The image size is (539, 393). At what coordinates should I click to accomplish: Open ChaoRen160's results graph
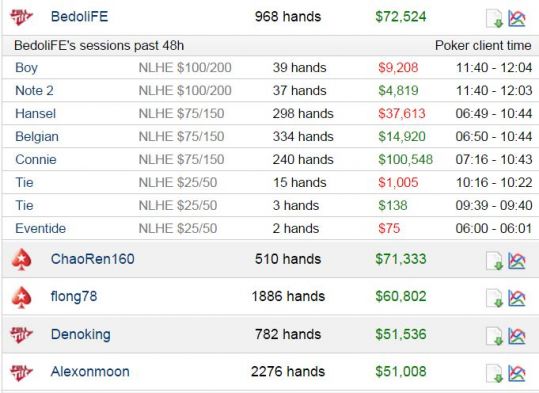click(x=517, y=261)
